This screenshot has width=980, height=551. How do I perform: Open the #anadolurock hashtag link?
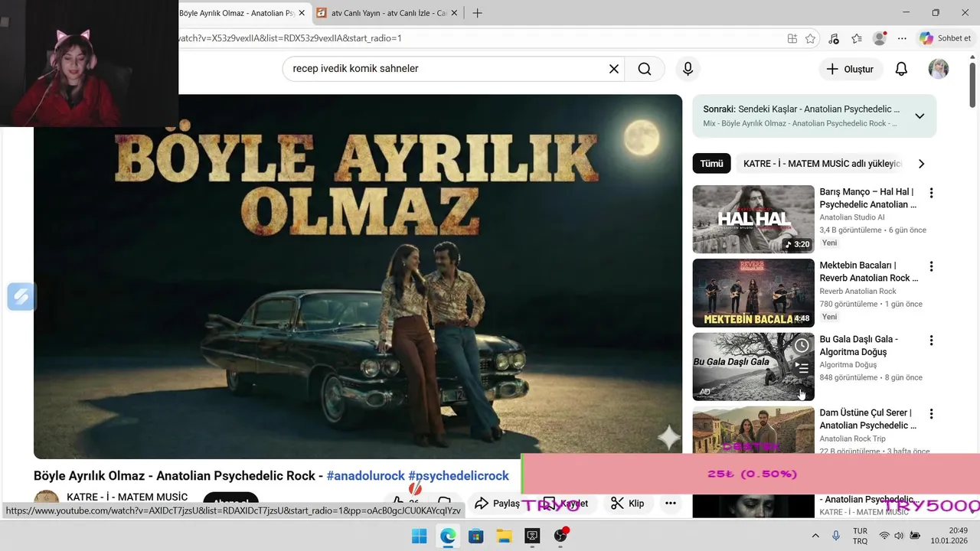pyautogui.click(x=365, y=476)
